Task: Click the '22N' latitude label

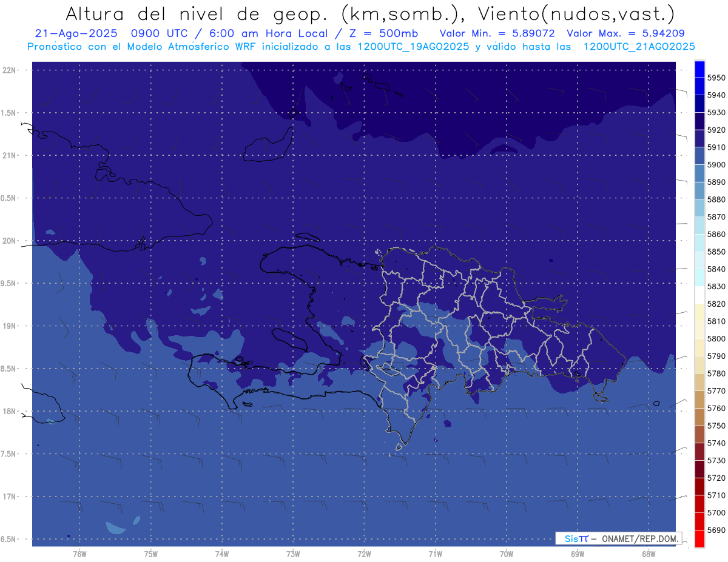Action: point(9,70)
